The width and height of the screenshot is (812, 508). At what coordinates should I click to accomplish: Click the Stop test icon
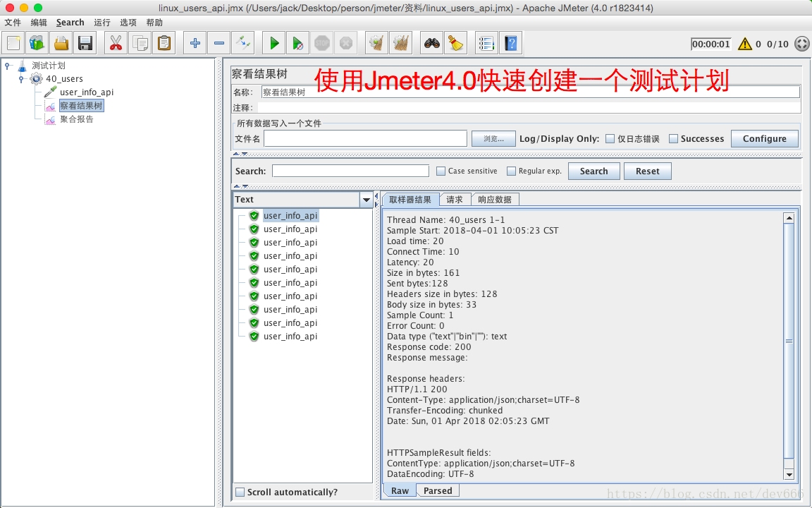point(322,43)
